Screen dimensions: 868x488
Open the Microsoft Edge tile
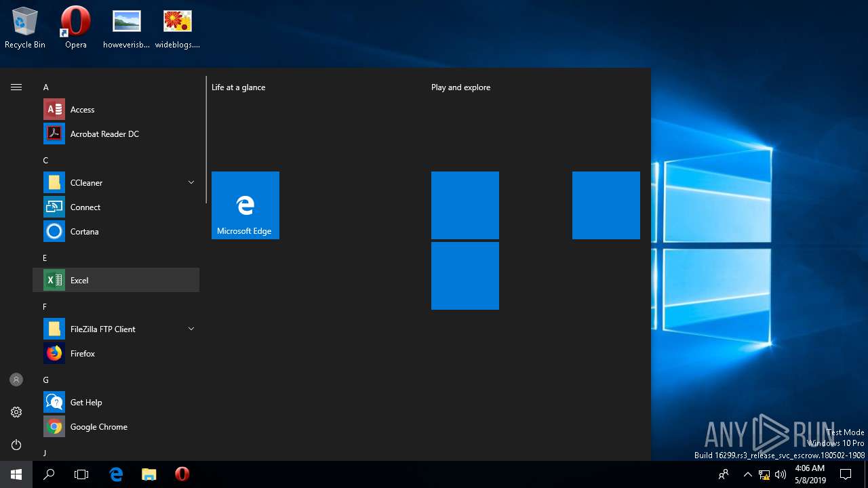pyautogui.click(x=245, y=205)
